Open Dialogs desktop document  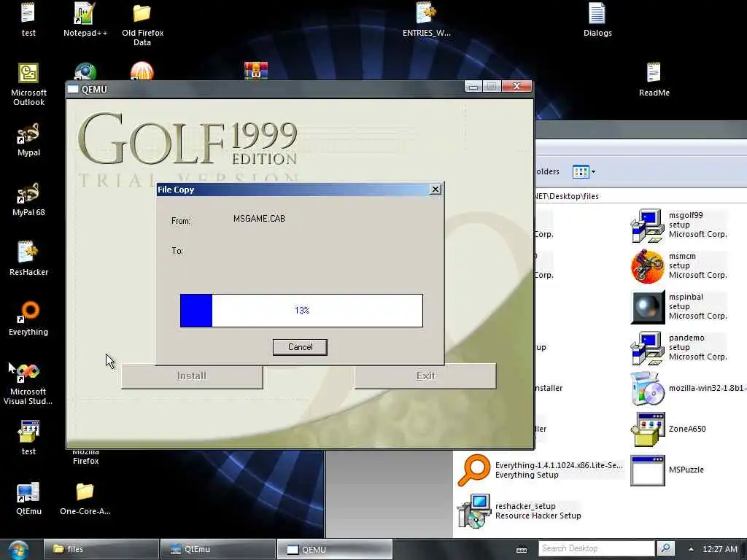coord(597,20)
